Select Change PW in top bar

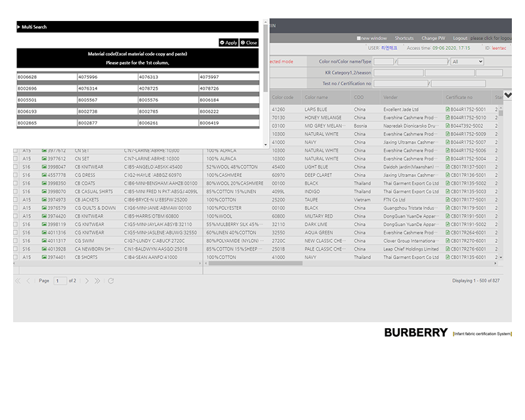(433, 39)
